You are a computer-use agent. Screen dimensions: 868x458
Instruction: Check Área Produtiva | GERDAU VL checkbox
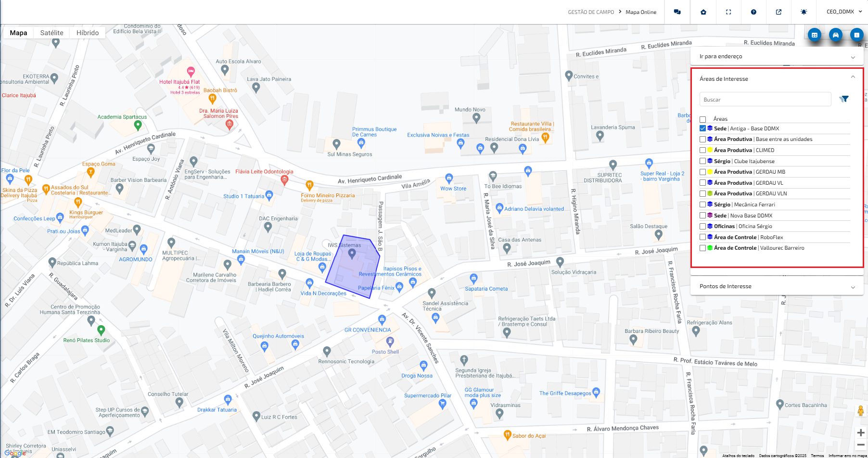(x=702, y=183)
